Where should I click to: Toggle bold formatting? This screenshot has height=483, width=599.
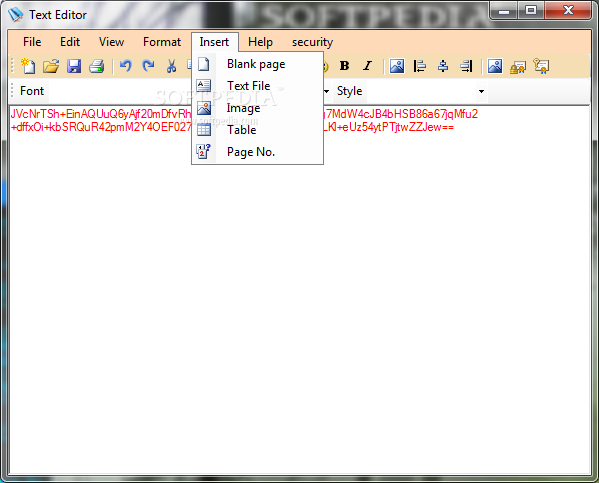344,66
